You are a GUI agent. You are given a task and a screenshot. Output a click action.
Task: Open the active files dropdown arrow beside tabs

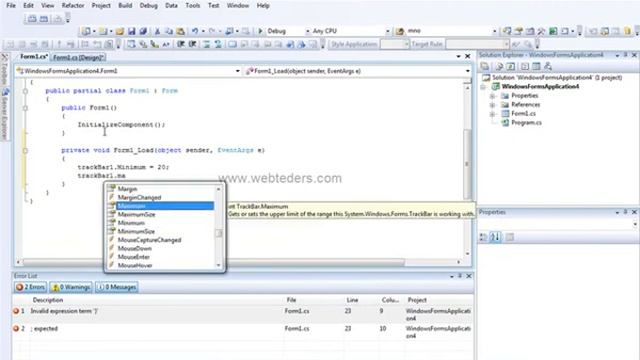point(458,56)
